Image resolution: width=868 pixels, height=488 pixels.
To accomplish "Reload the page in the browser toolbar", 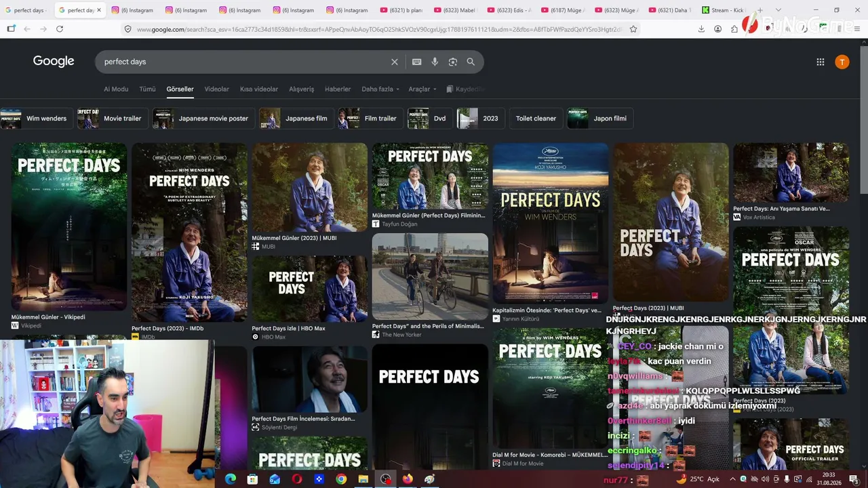I will click(x=60, y=29).
